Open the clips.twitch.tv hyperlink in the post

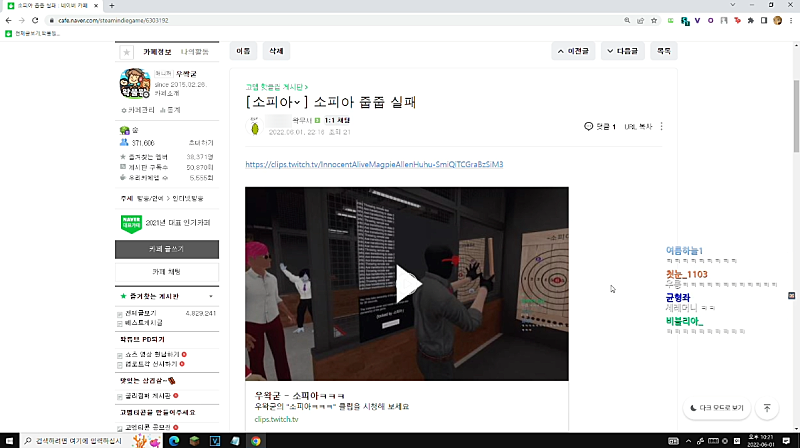[374, 164]
